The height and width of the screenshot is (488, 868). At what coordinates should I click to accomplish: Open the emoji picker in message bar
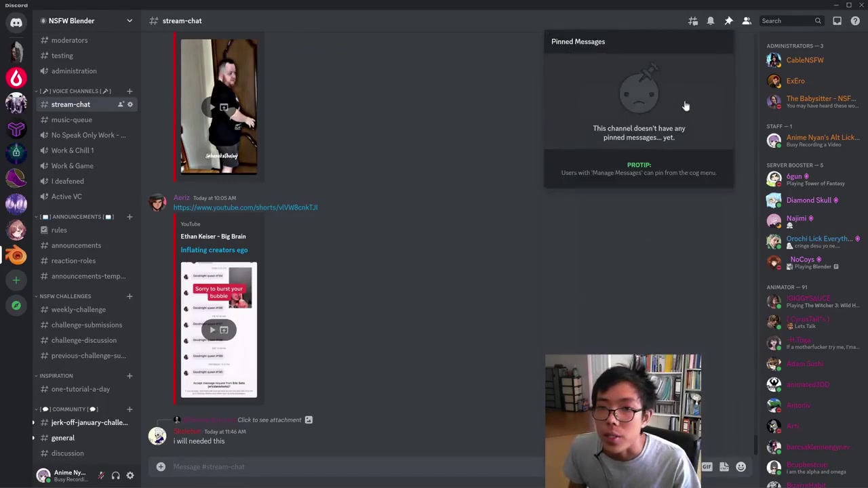741,466
